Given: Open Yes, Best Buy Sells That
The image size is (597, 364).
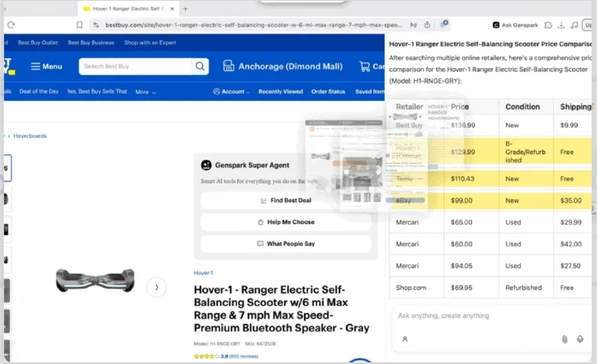Looking at the screenshot, I should click(x=97, y=91).
